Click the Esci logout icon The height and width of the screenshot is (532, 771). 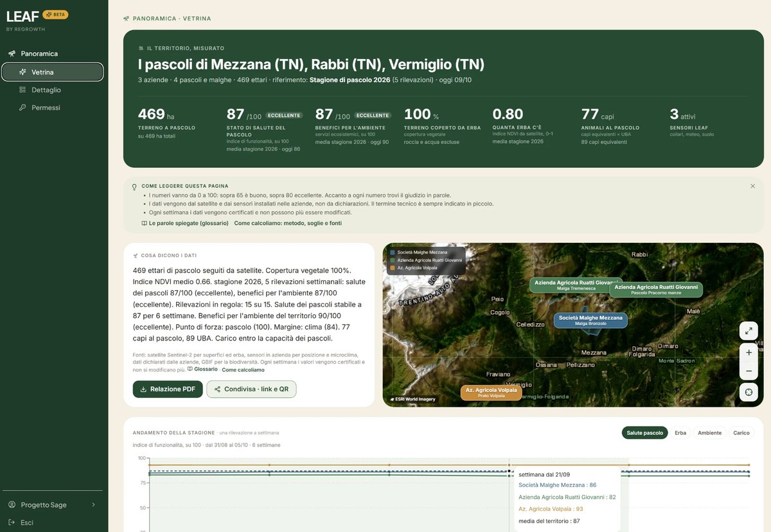coord(12,522)
